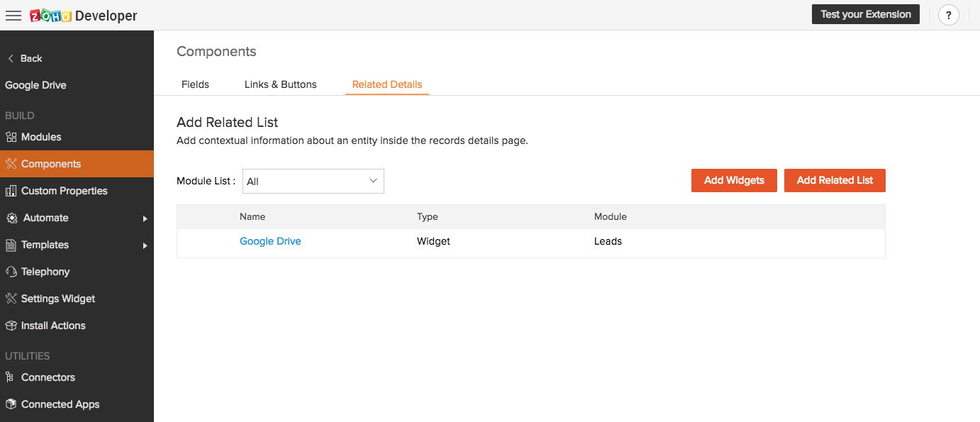
Task: Go back using the Back link
Action: [x=25, y=58]
